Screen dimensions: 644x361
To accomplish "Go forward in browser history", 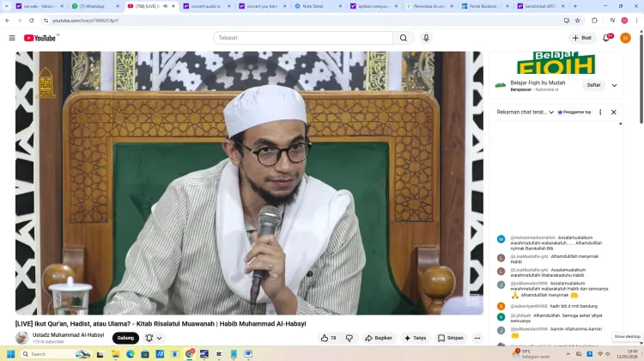I will click(19, 20).
